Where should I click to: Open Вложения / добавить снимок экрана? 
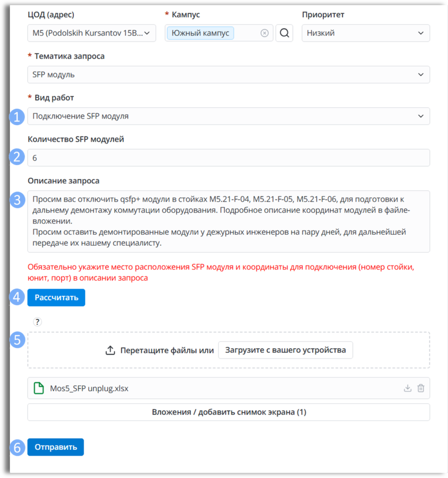[x=228, y=412]
